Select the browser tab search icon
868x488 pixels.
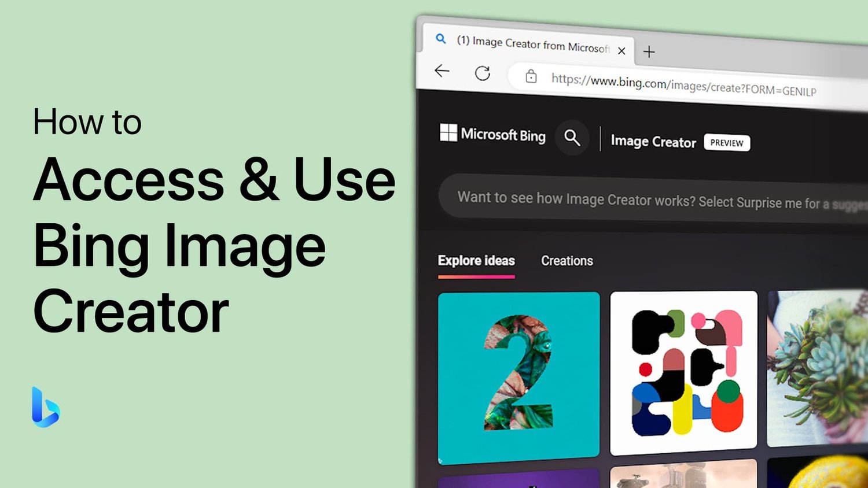coord(440,39)
